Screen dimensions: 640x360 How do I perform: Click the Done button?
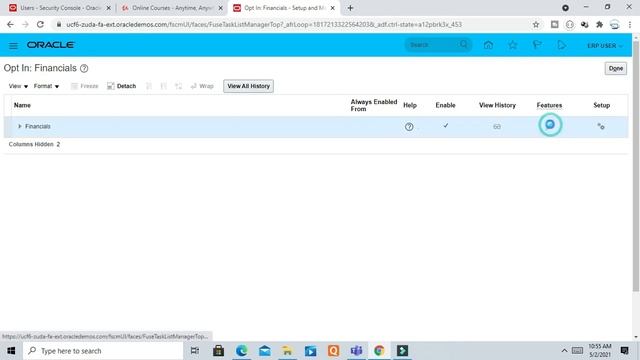pos(616,68)
